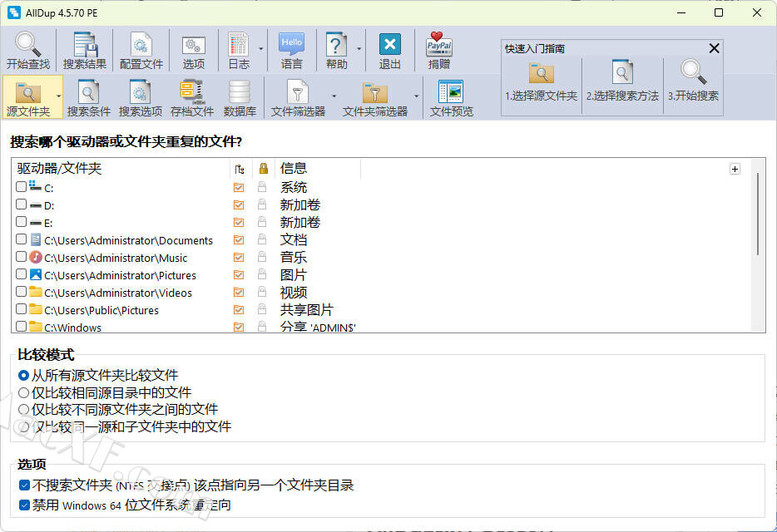Open 文件筛选器 tab
Viewport: 777px width, 532px height.
[298, 97]
